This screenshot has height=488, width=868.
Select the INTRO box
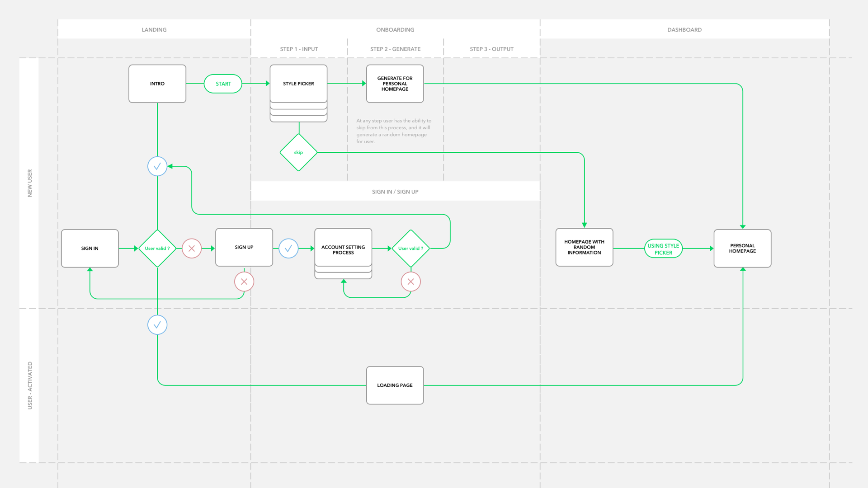(x=157, y=84)
